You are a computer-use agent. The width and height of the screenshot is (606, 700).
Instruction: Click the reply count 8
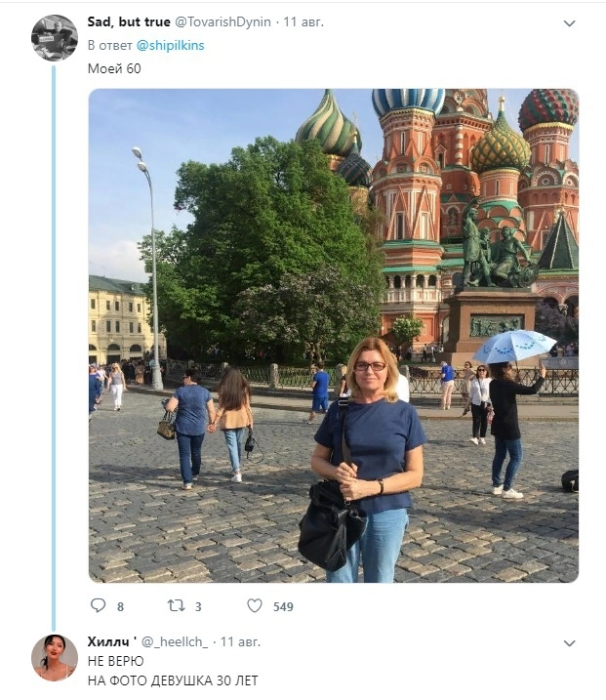tap(120, 606)
